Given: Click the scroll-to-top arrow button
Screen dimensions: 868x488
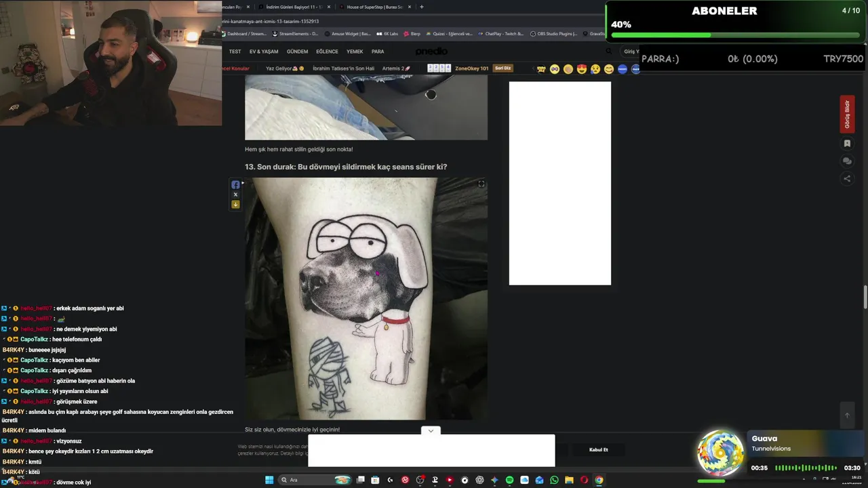Looking at the screenshot, I should coord(847,415).
